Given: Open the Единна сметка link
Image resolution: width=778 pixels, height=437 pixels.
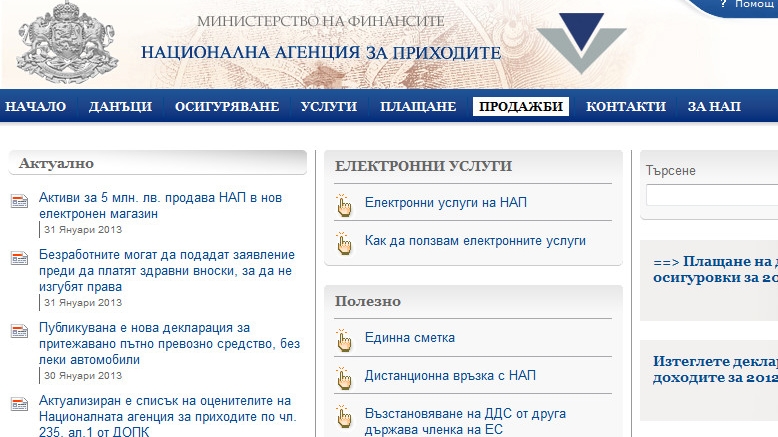Looking at the screenshot, I should [409, 337].
